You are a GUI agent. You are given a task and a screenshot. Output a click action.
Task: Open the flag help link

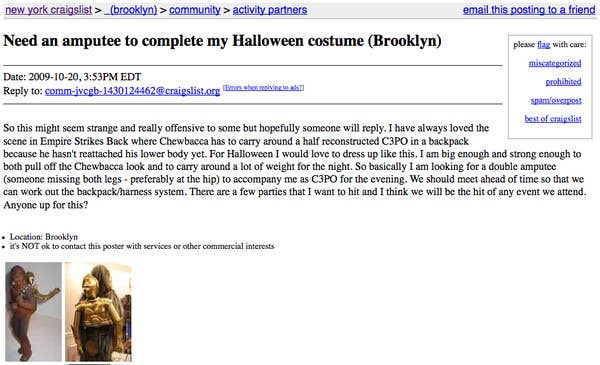(x=544, y=45)
